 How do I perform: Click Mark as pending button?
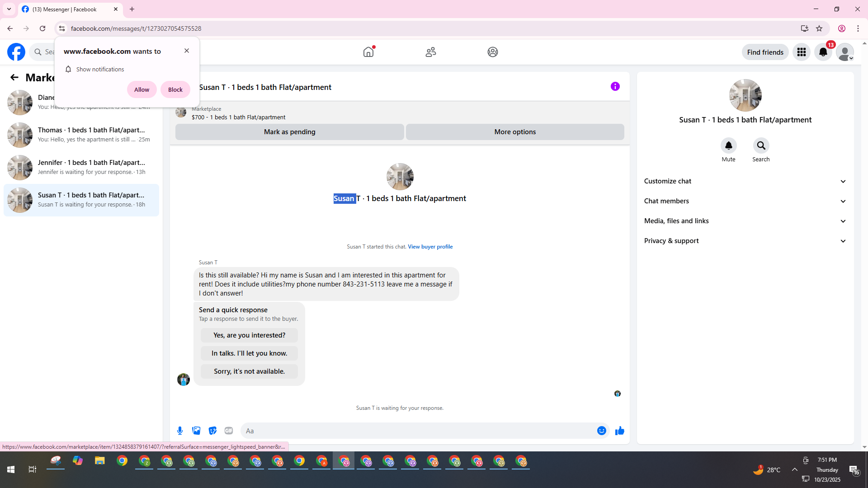click(289, 132)
